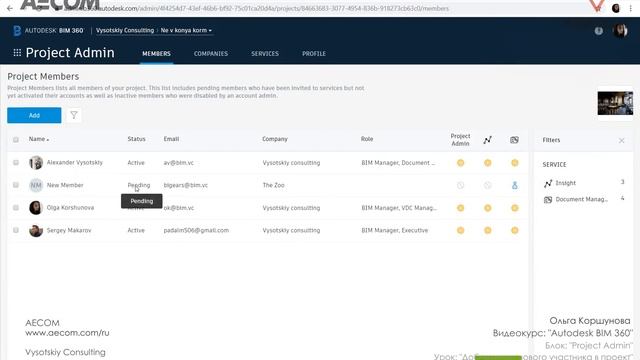Click Pending status of New Member

click(139, 185)
